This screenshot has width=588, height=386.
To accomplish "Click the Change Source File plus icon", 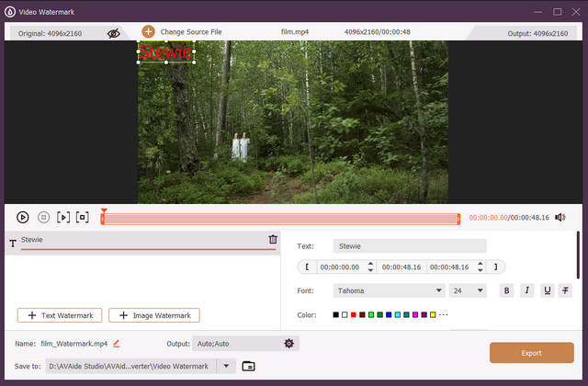I will pos(148,32).
